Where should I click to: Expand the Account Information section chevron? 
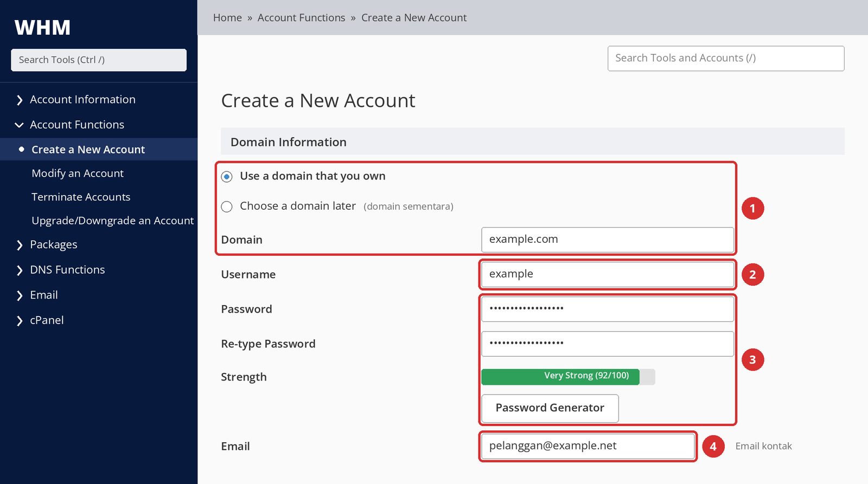(20, 100)
